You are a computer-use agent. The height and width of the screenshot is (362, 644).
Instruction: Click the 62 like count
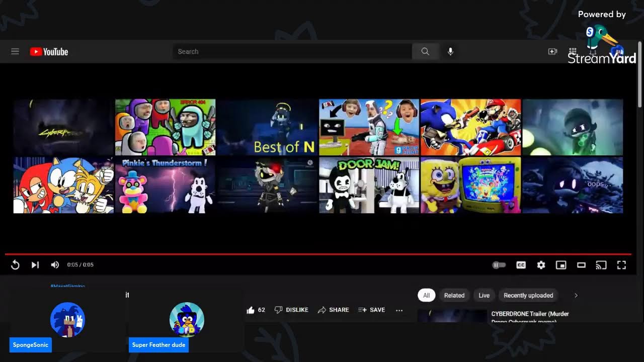tap(261, 310)
